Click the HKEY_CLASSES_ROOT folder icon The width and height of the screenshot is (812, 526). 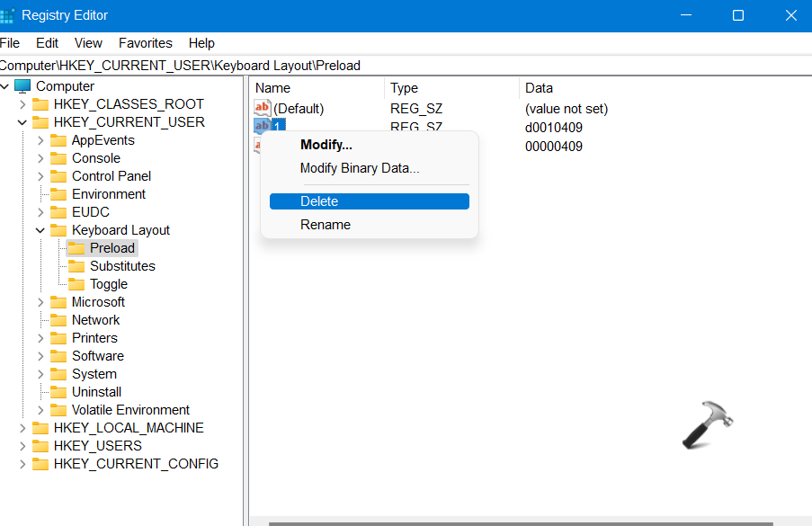pyautogui.click(x=40, y=104)
